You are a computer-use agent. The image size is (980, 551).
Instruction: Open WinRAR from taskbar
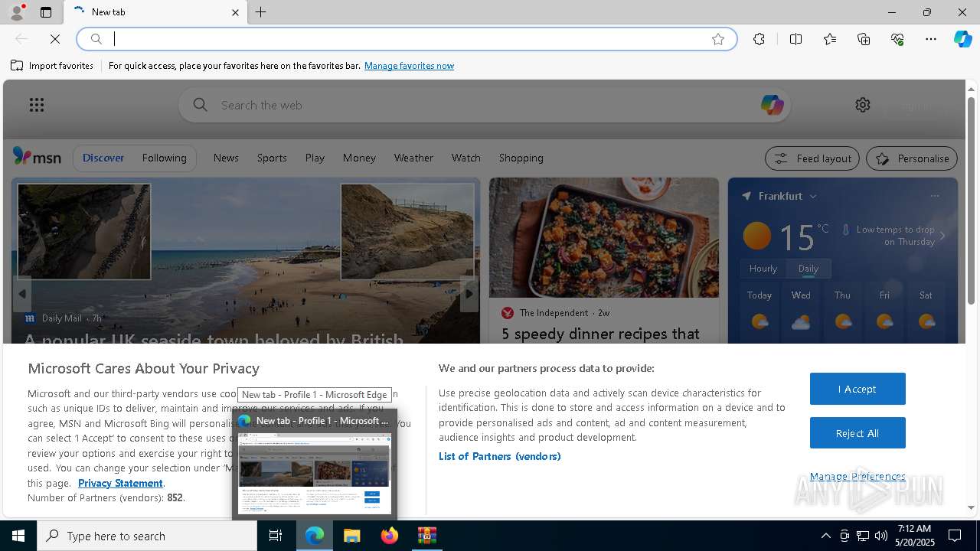pyautogui.click(x=426, y=536)
